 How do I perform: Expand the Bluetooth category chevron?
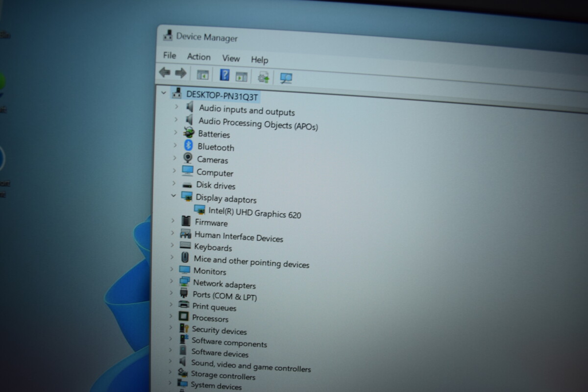[x=175, y=145]
